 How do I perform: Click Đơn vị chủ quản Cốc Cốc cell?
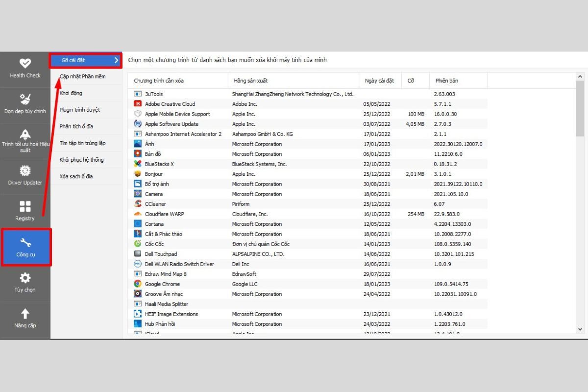[261, 244]
